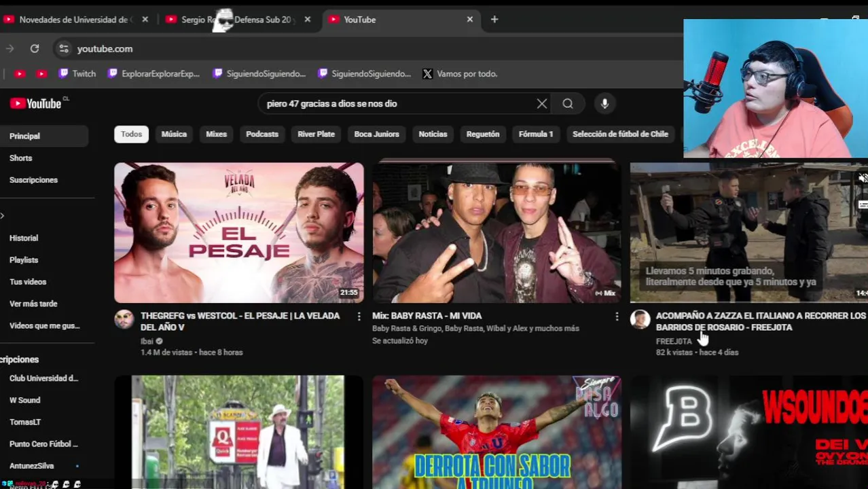Image resolution: width=868 pixels, height=489 pixels.
Task: Open Videos que me gustan in sidebar
Action: coord(44,326)
